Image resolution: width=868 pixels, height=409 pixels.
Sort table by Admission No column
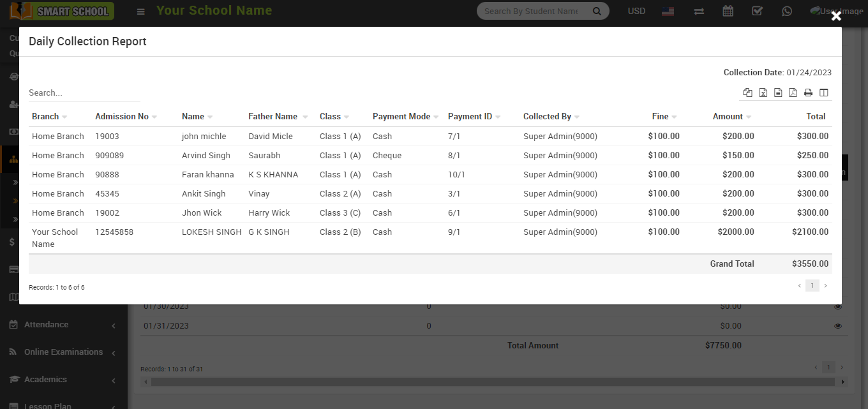126,117
